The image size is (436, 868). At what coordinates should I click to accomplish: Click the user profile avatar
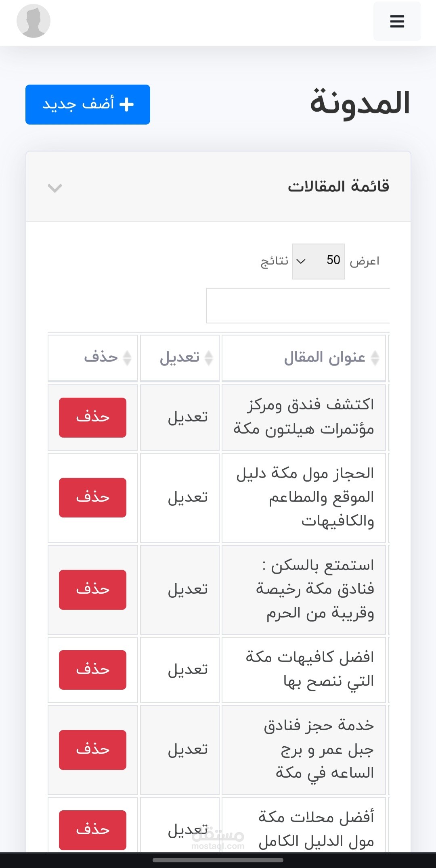coord(34,21)
